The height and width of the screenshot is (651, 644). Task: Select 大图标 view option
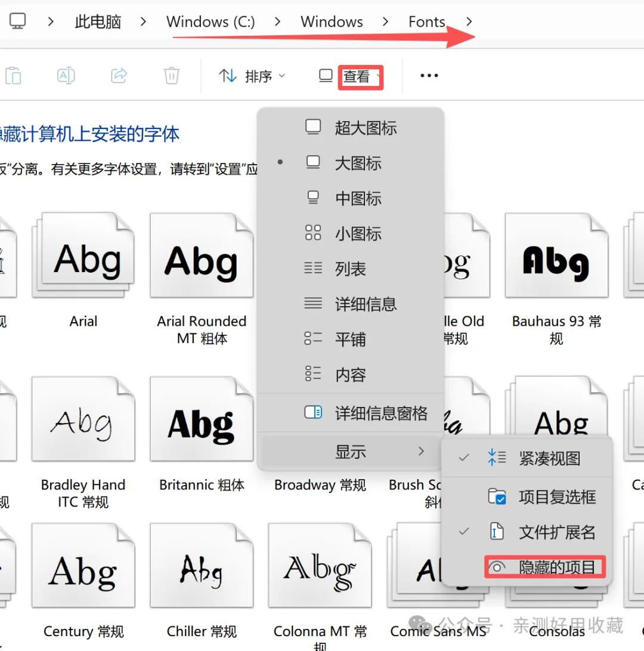click(351, 163)
